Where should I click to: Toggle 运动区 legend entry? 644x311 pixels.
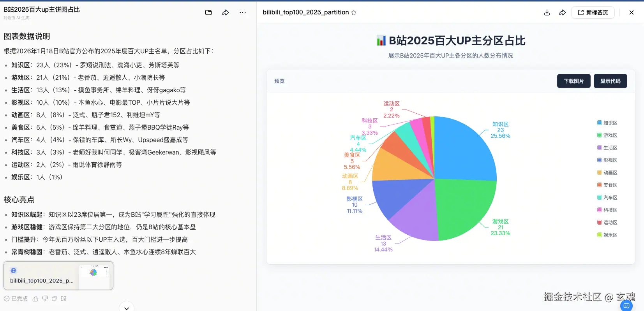(607, 223)
